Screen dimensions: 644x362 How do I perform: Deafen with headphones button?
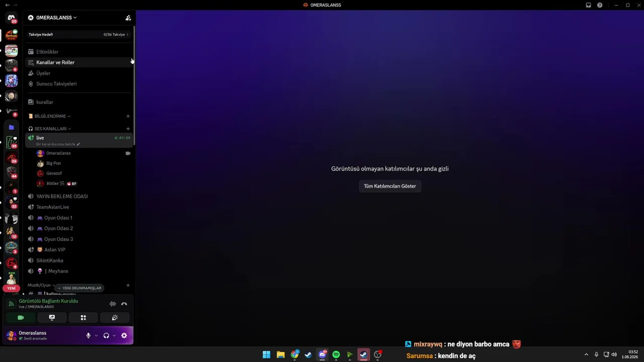106,335
